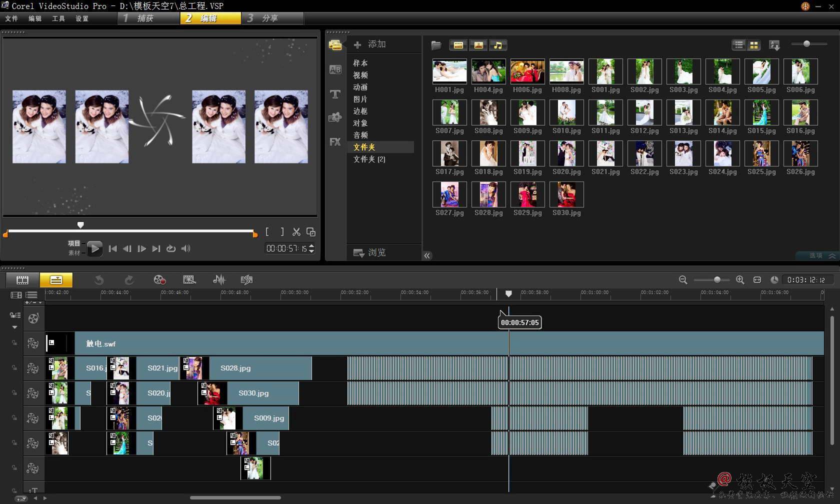Image resolution: width=840 pixels, height=504 pixels.
Task: Toggle show photos filter in library
Action: coord(478,45)
